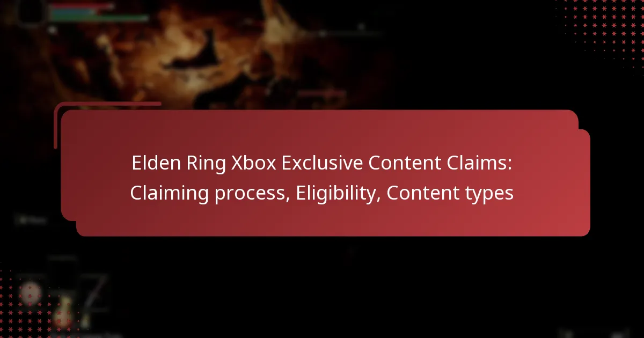Image resolution: width=644 pixels, height=338 pixels.
Task: Select the character portrait frame top-left
Action: [x=32, y=12]
